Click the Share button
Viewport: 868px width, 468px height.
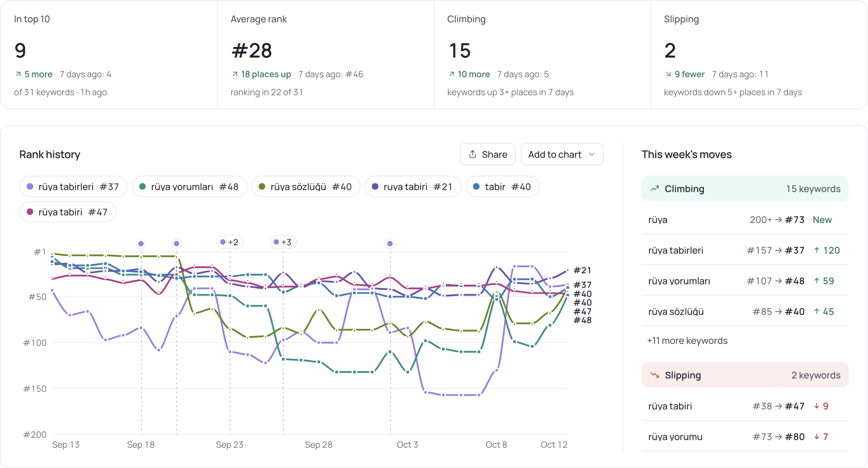(x=487, y=154)
